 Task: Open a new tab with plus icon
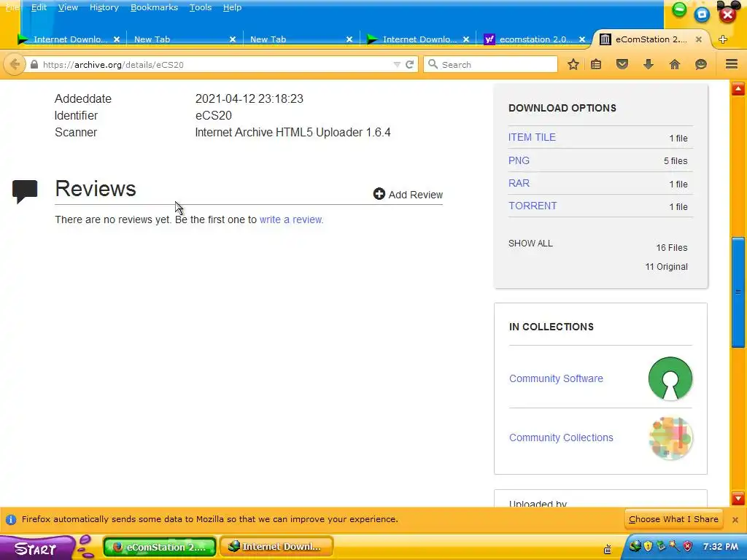(x=723, y=39)
